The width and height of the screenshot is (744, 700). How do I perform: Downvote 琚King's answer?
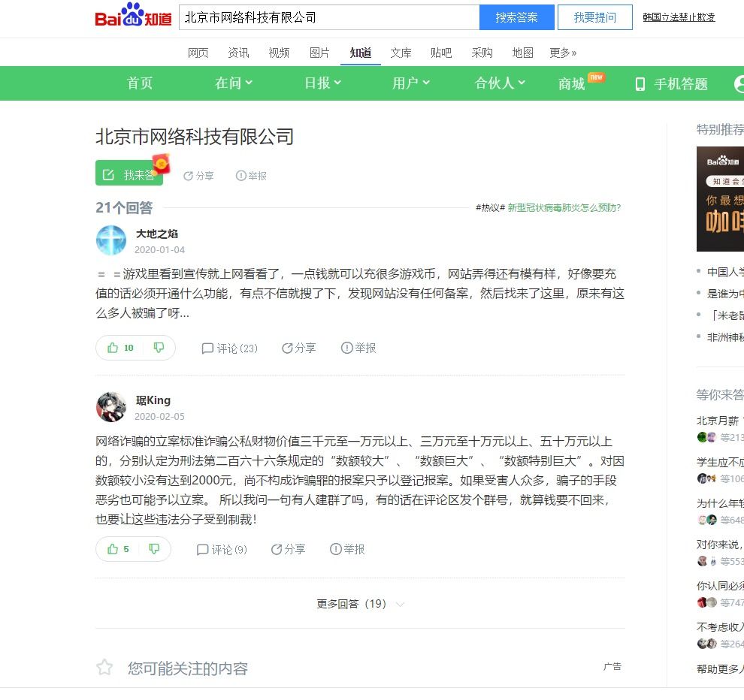click(x=154, y=549)
